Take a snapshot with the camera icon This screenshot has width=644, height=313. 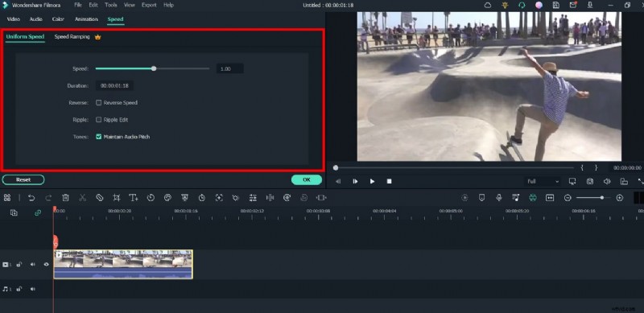(x=590, y=181)
